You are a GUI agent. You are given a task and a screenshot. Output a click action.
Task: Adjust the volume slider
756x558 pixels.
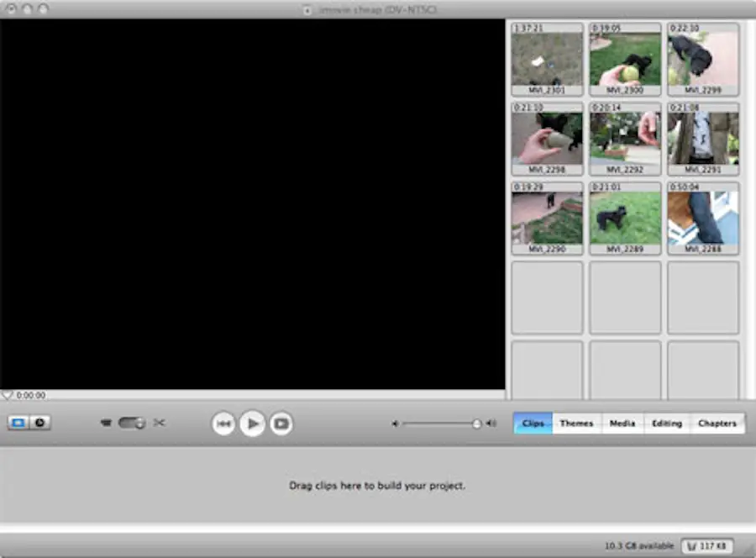(475, 424)
